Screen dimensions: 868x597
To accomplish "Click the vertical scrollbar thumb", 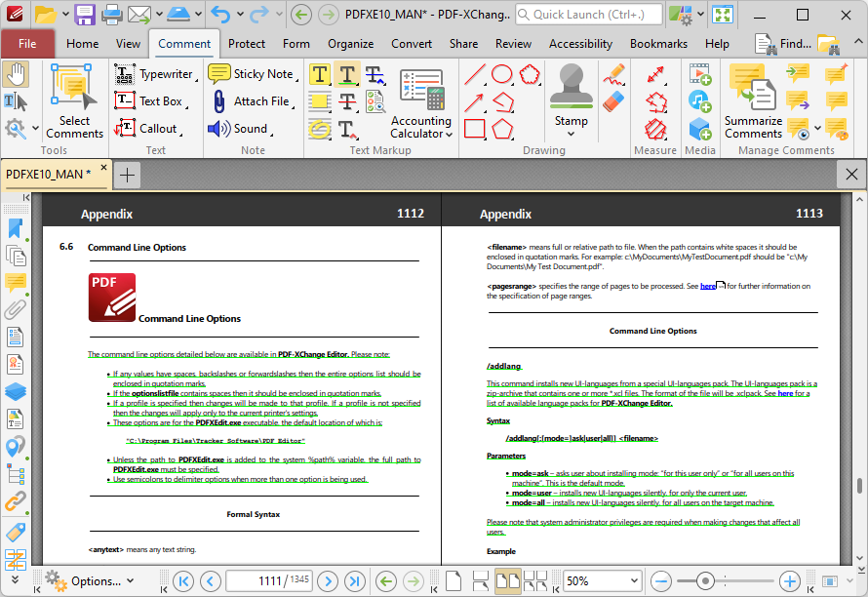I will [859, 486].
